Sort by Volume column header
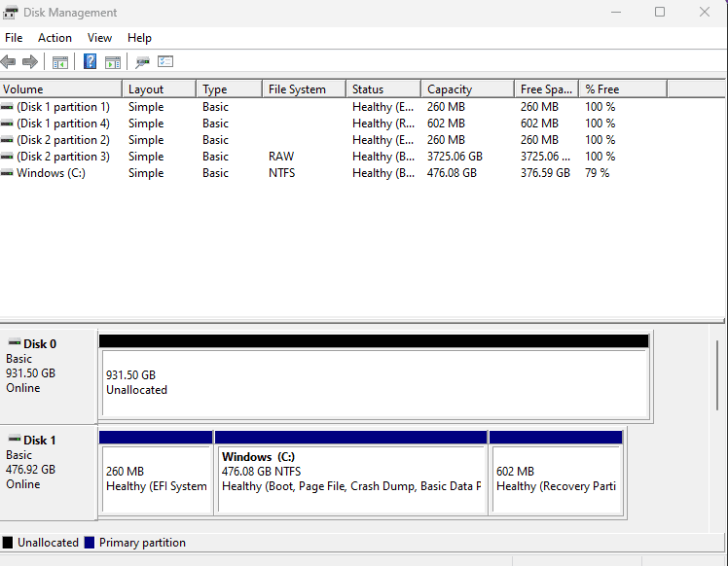The height and width of the screenshot is (566, 728). pos(60,89)
